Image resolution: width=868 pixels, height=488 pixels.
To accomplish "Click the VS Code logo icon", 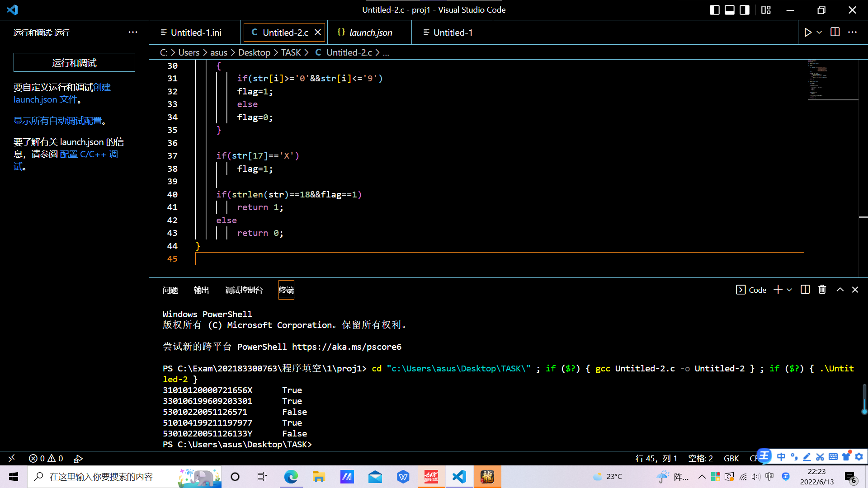I will [x=12, y=10].
